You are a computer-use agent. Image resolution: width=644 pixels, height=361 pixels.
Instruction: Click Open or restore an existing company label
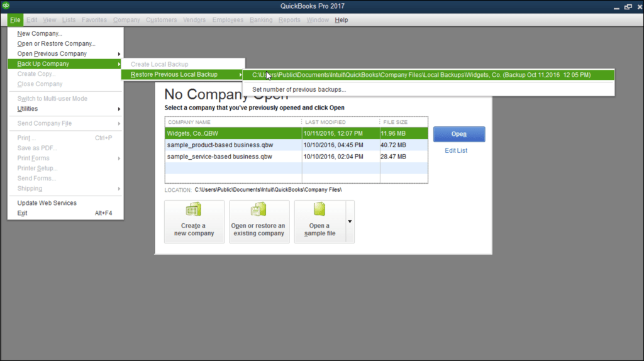[x=258, y=230]
